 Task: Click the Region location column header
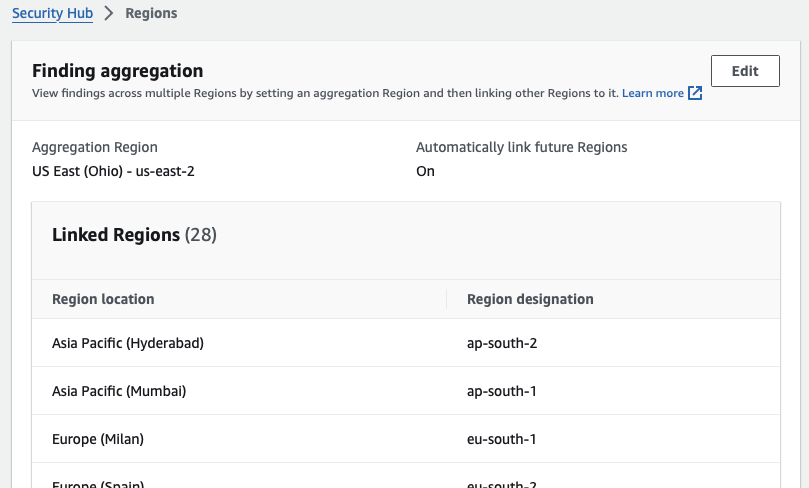[103, 299]
